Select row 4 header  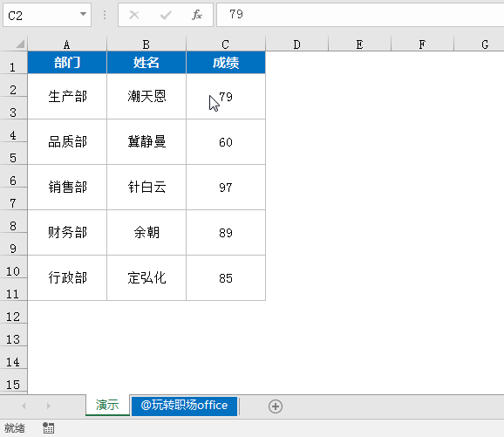click(x=13, y=131)
